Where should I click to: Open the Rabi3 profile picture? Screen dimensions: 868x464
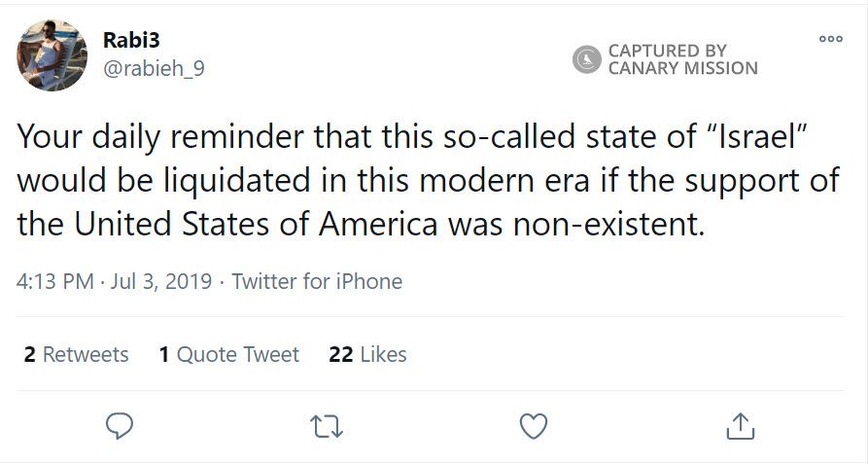point(52,54)
